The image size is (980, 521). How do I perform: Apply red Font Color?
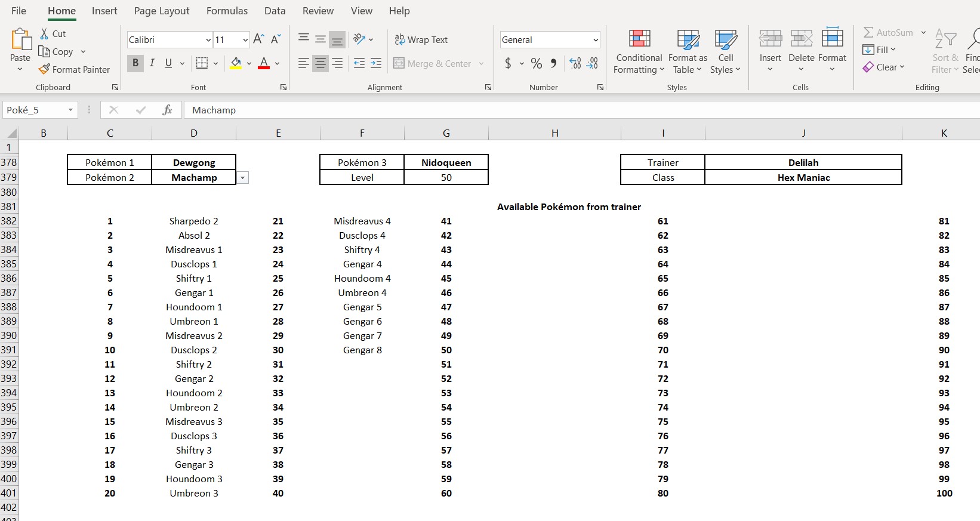[x=263, y=63]
